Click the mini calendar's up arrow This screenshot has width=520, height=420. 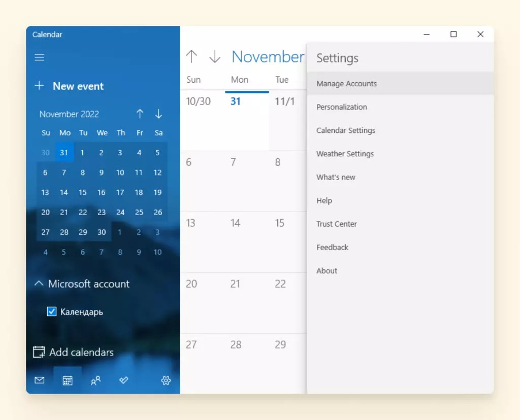coord(140,114)
